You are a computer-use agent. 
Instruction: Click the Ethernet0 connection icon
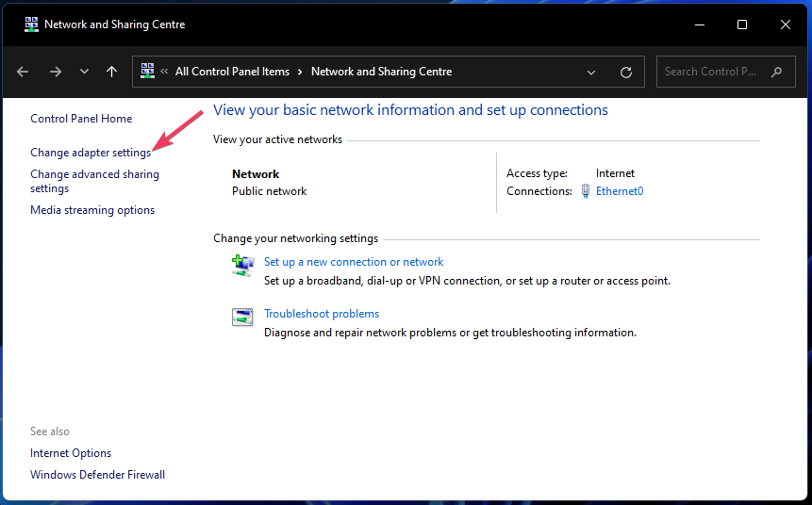586,191
